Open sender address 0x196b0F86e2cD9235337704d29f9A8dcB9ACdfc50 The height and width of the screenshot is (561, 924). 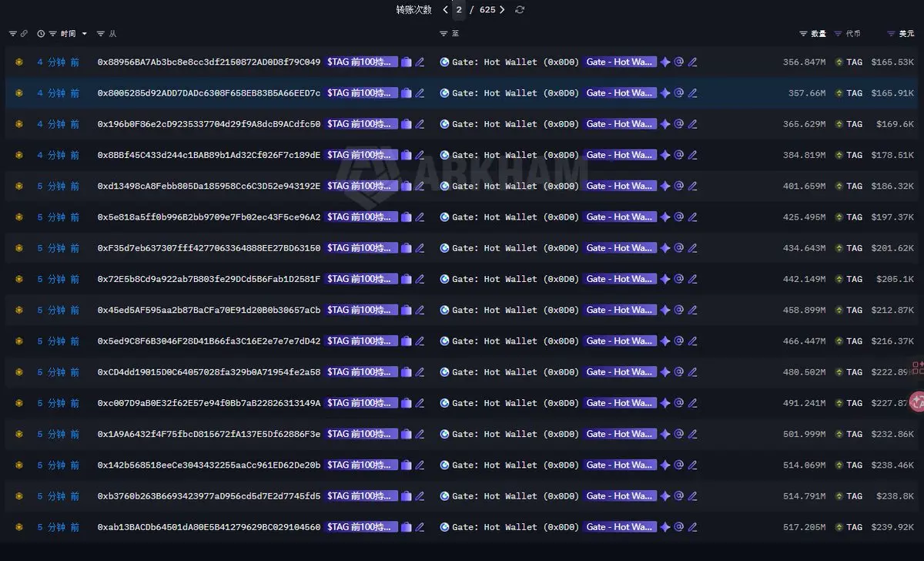point(209,124)
